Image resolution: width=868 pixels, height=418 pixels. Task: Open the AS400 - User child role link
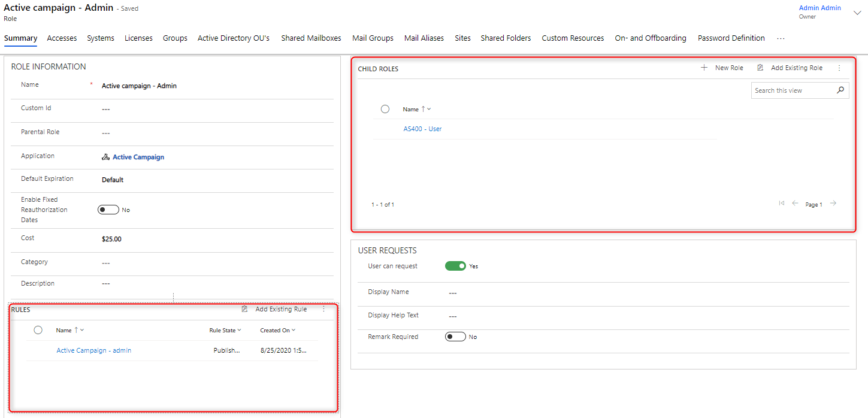click(422, 129)
